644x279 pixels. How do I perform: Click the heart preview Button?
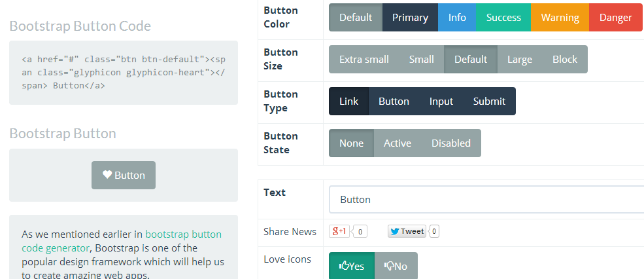[124, 176]
